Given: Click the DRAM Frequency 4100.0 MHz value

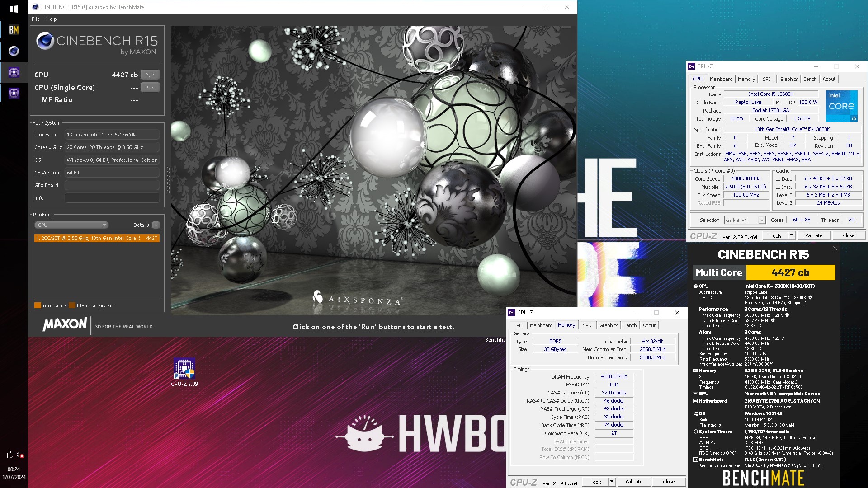Looking at the screenshot, I should [614, 376].
